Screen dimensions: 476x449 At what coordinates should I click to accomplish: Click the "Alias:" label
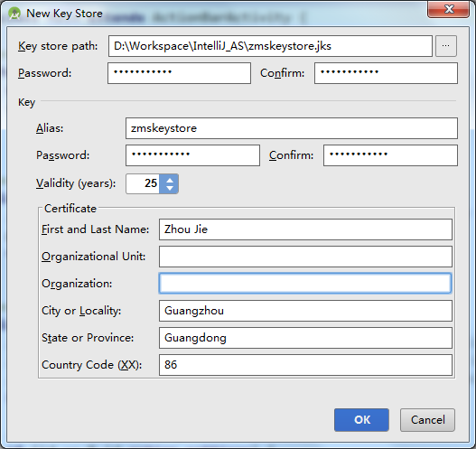tap(50, 128)
